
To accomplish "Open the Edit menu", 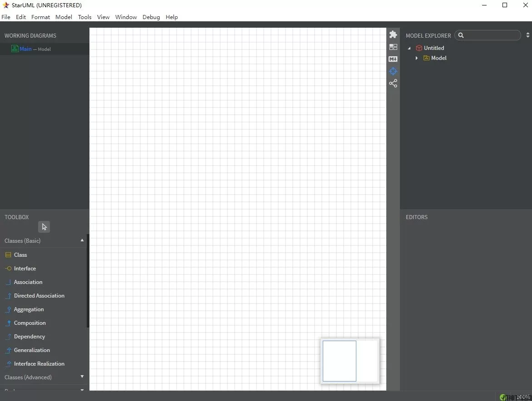I will (x=21, y=17).
